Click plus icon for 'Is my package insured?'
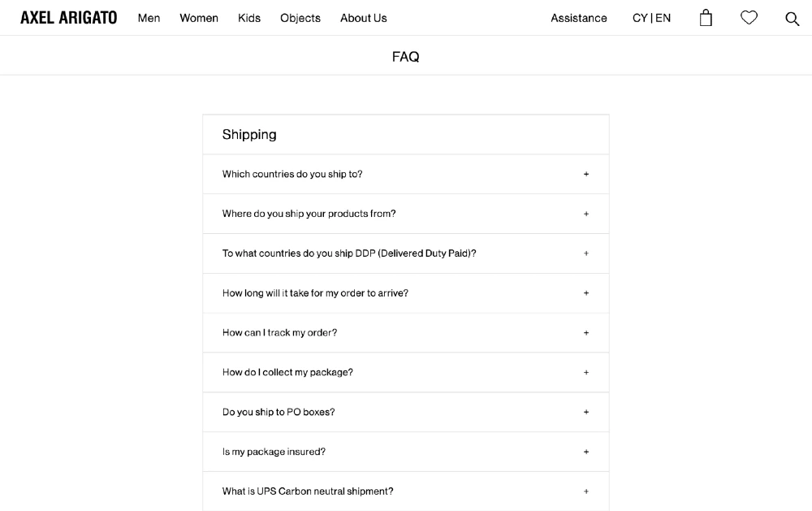The width and height of the screenshot is (812, 511). 585,453
